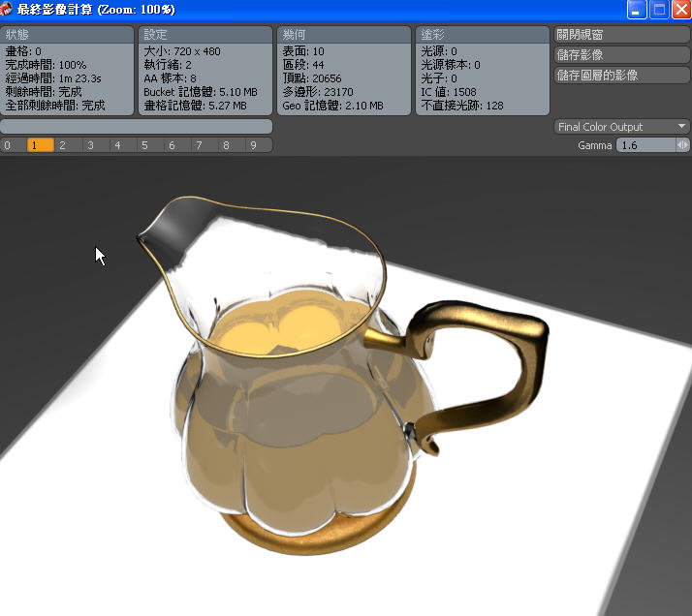Screen dimensions: 692x616
Task: Open the Final Color Output dropdown
Action: pyautogui.click(x=621, y=127)
